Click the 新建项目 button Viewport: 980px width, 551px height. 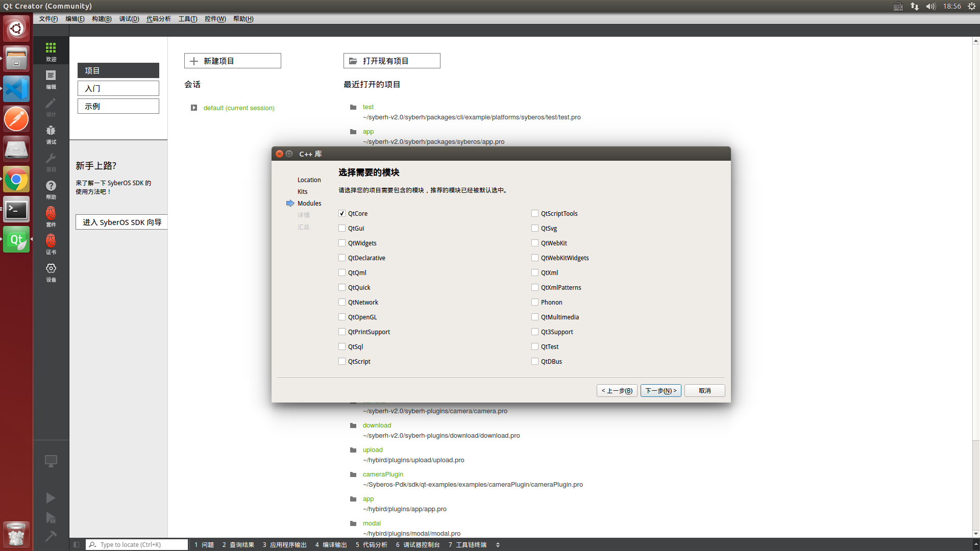233,61
